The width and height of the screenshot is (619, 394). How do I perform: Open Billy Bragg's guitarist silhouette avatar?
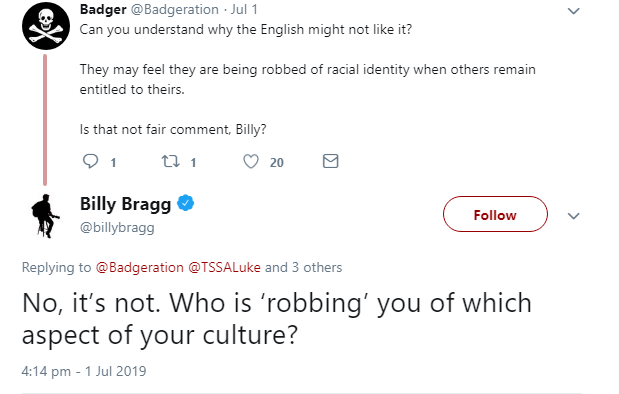point(46,216)
